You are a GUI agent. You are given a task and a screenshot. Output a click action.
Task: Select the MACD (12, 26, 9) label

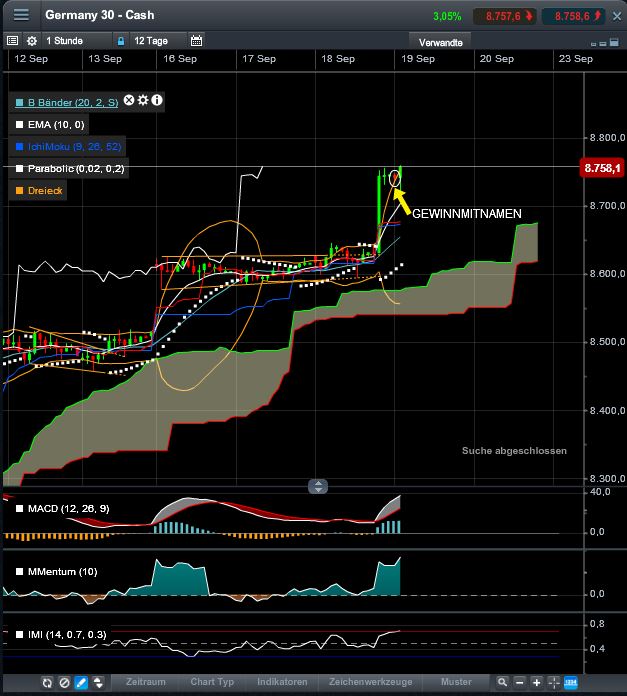pos(68,509)
